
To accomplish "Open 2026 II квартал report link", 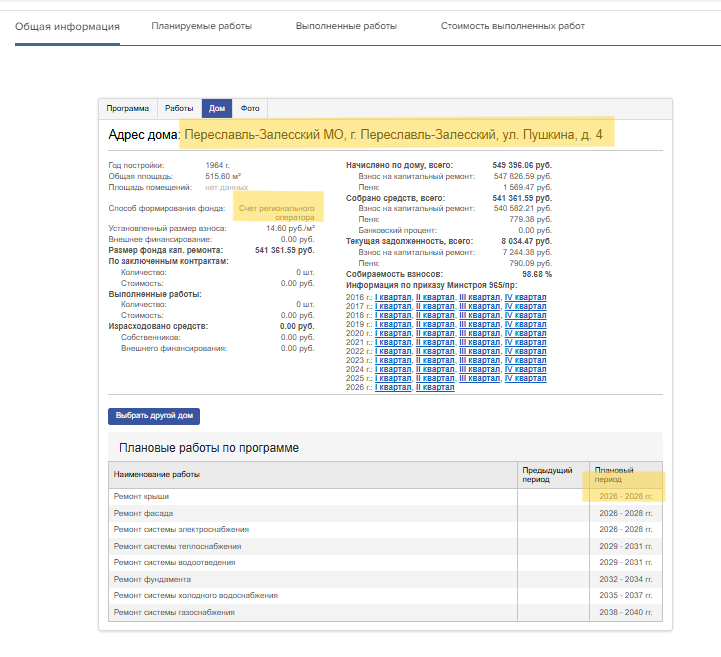I will (x=435, y=388).
